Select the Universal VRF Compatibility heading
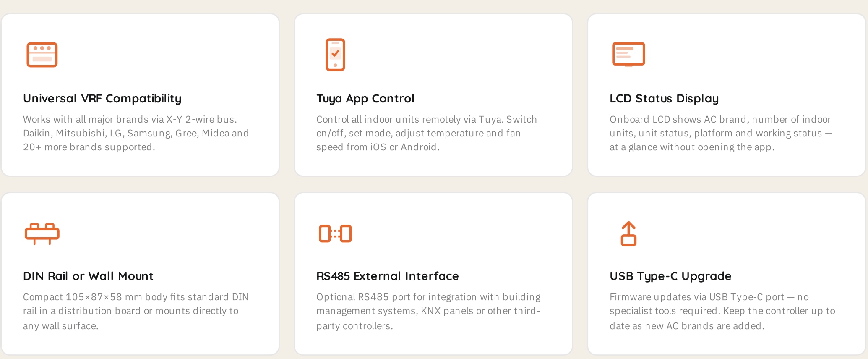868x359 pixels. pos(102,98)
